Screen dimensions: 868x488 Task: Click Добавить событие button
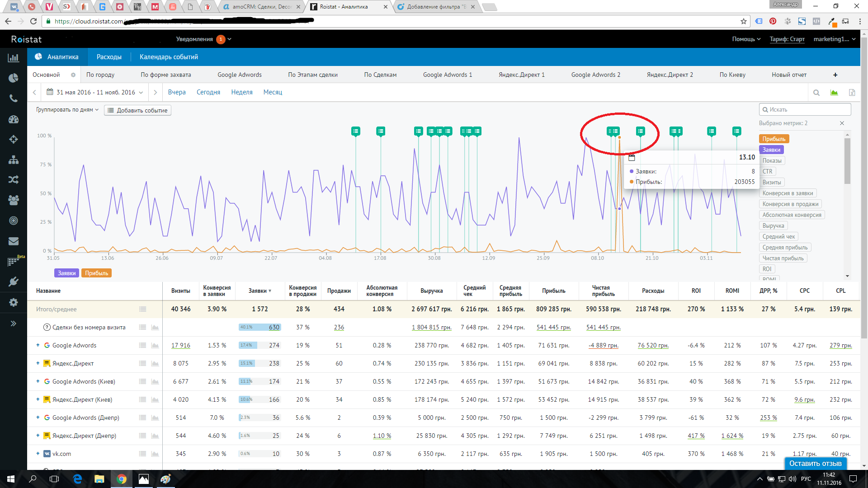click(x=137, y=110)
